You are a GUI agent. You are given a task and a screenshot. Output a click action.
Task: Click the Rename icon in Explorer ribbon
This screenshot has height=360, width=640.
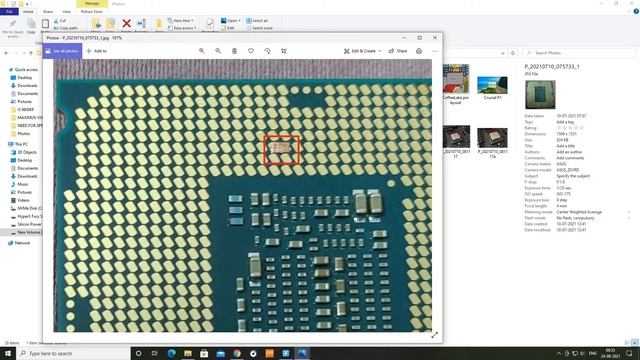click(x=142, y=24)
